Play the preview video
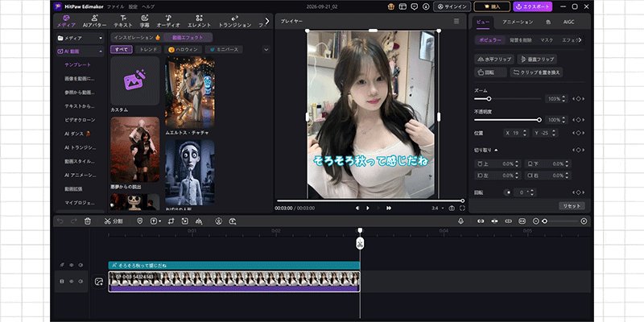The width and height of the screenshot is (644, 322). 368,208
